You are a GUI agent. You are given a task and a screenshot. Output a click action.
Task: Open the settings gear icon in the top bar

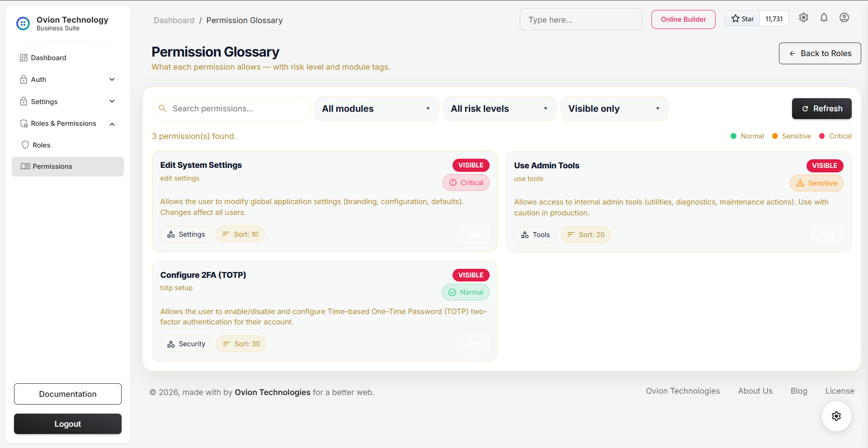point(803,18)
